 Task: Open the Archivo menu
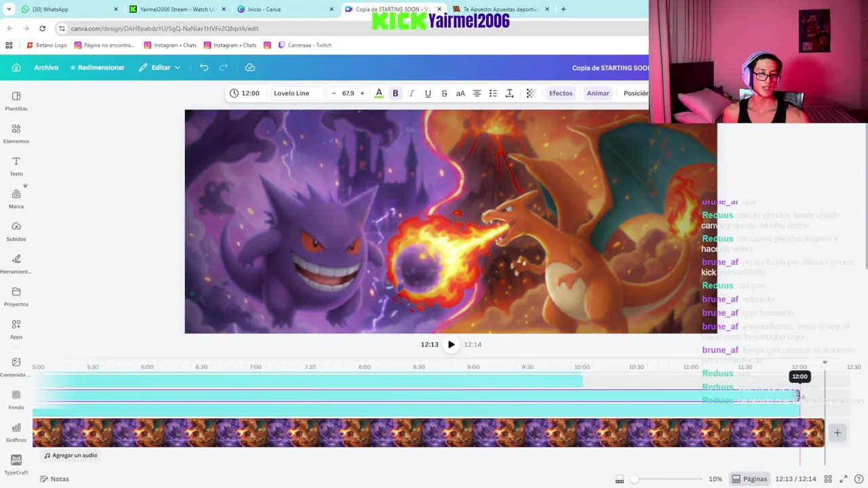pos(46,67)
